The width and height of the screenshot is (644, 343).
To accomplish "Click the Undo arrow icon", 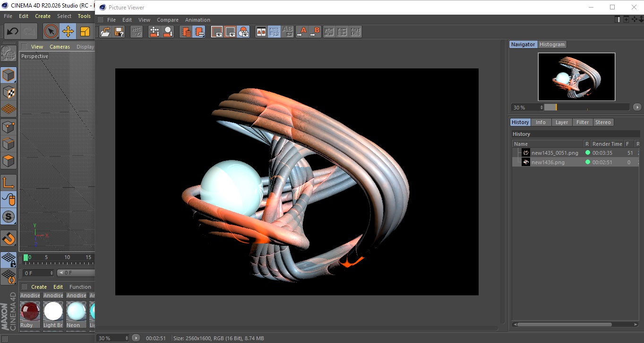I will tap(13, 32).
